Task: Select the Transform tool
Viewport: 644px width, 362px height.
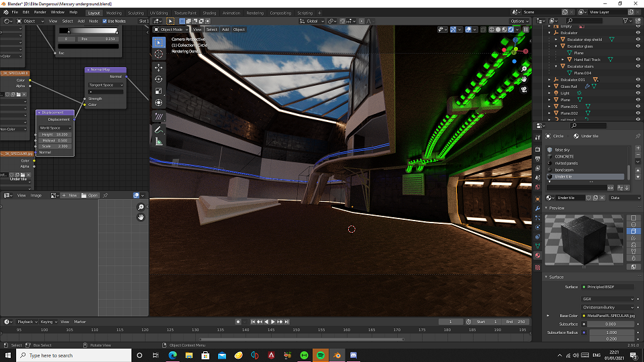Action: pyautogui.click(x=158, y=103)
